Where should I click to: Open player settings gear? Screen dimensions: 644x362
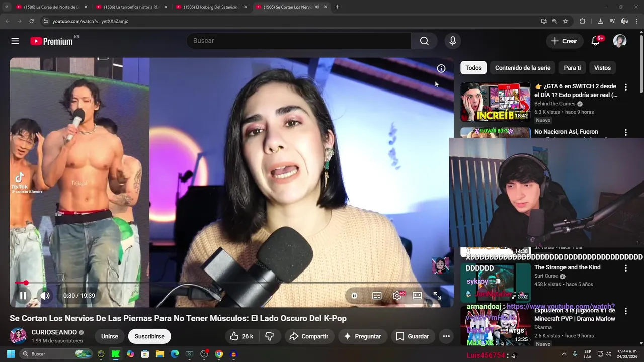tap(397, 296)
